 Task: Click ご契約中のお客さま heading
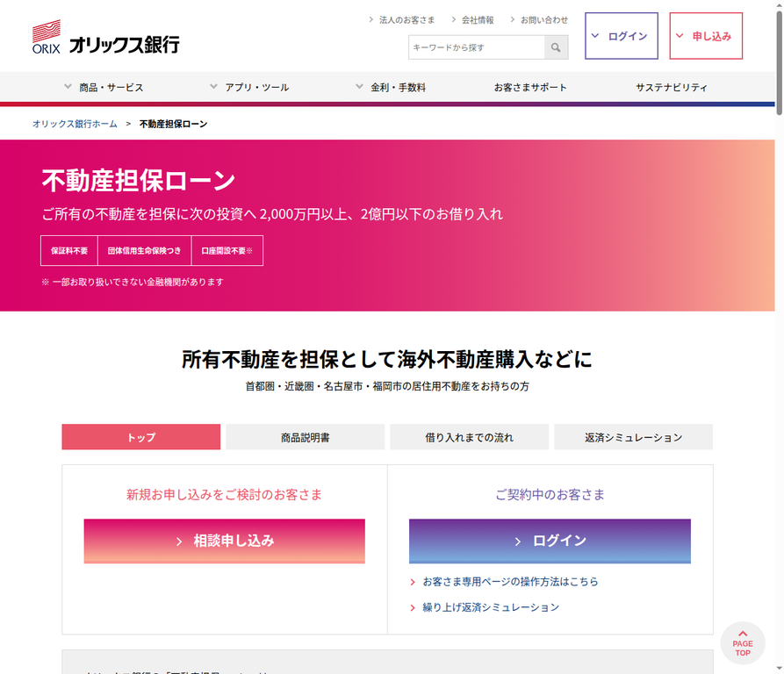coord(550,495)
